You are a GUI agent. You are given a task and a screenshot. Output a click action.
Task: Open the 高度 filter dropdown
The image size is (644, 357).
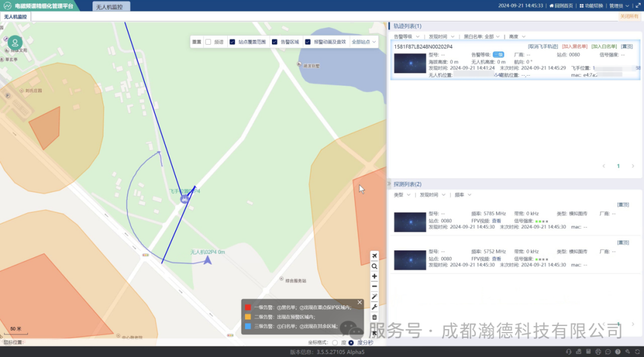pos(517,36)
